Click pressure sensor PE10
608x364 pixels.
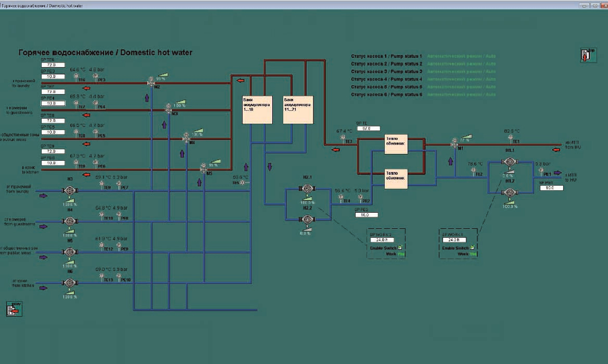coord(119,277)
